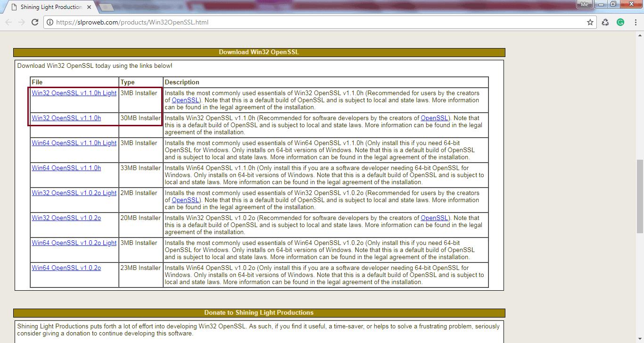
Task: Download Win64 OpenSSL v1.0.2o installer
Action: click(66, 268)
